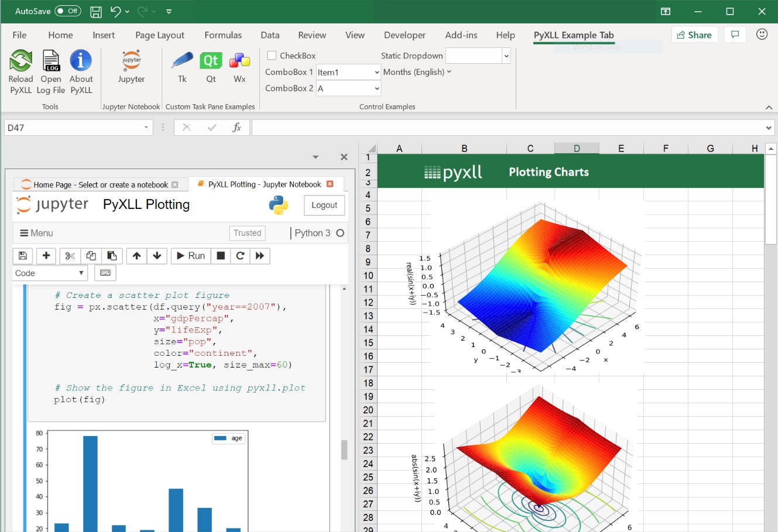
Task: Log out of Jupyter with Logout button
Action: pyautogui.click(x=324, y=205)
